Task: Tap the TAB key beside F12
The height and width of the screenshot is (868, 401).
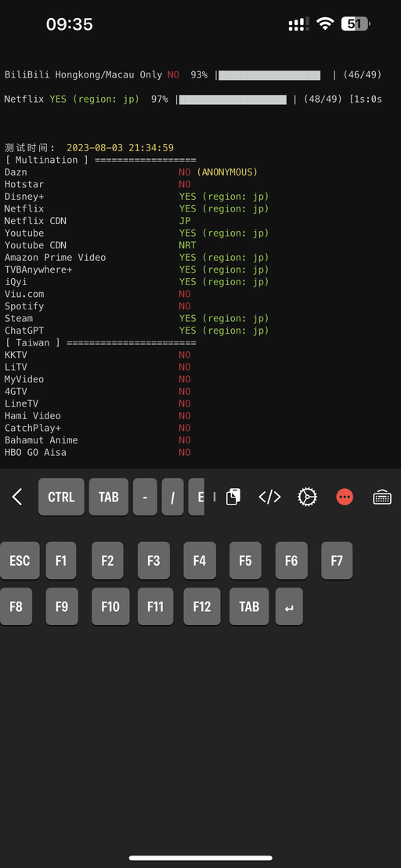Action: point(249,606)
